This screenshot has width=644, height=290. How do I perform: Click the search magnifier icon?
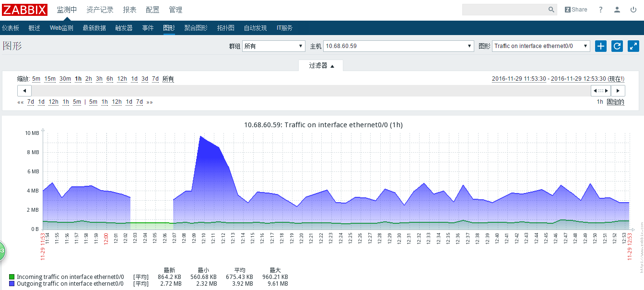[x=551, y=10]
